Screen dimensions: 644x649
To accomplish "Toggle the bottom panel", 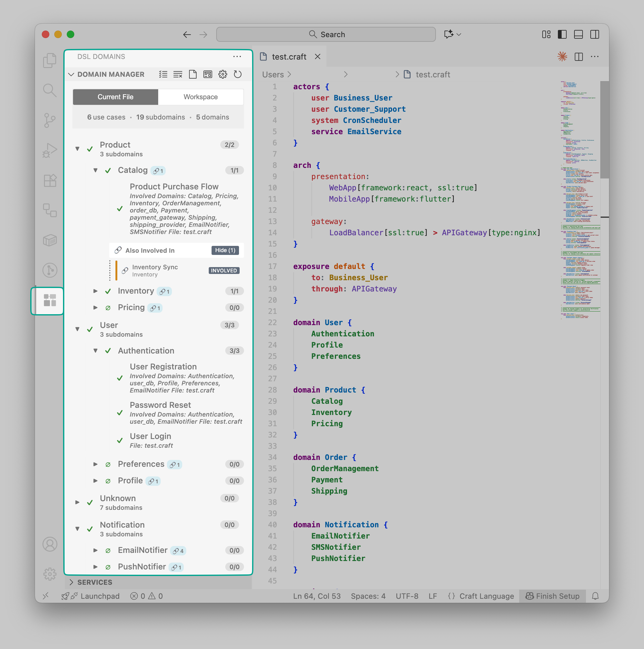I will tap(578, 34).
